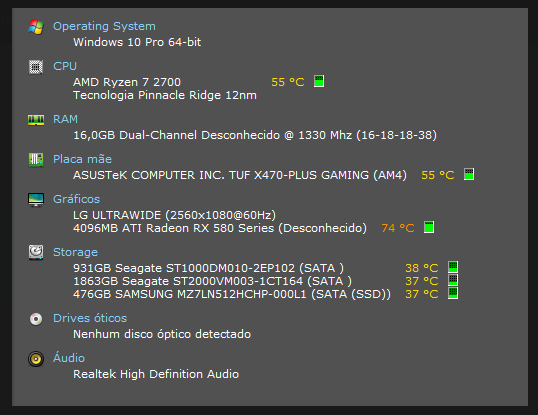Open the Placa mãe section heading
This screenshot has height=415, width=538.
82,159
